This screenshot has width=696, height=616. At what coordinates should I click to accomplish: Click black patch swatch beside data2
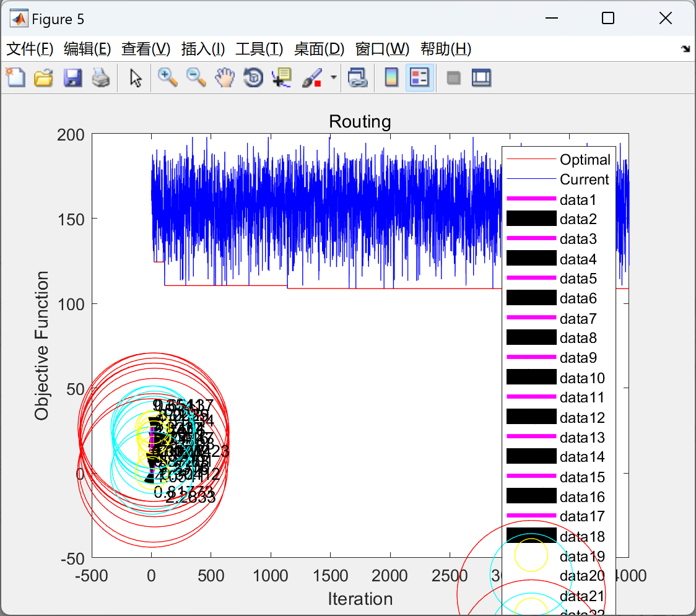531,219
